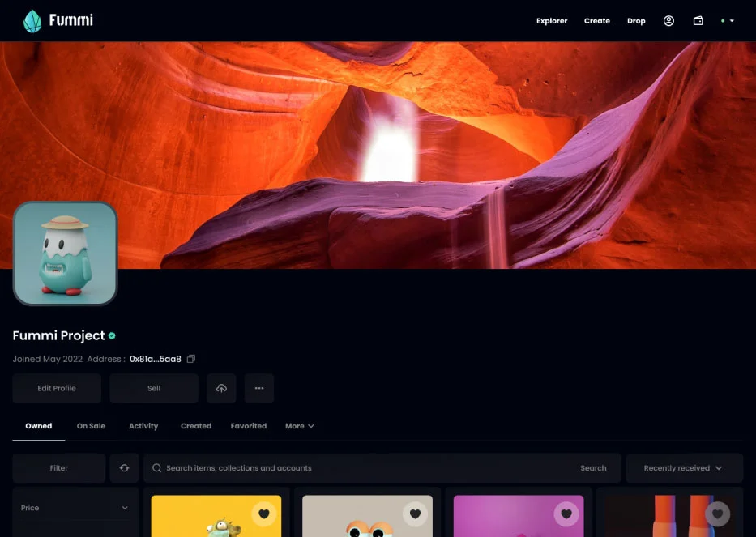Favorite the beige NFT card
Screen dimensions: 756x537
pos(415,514)
